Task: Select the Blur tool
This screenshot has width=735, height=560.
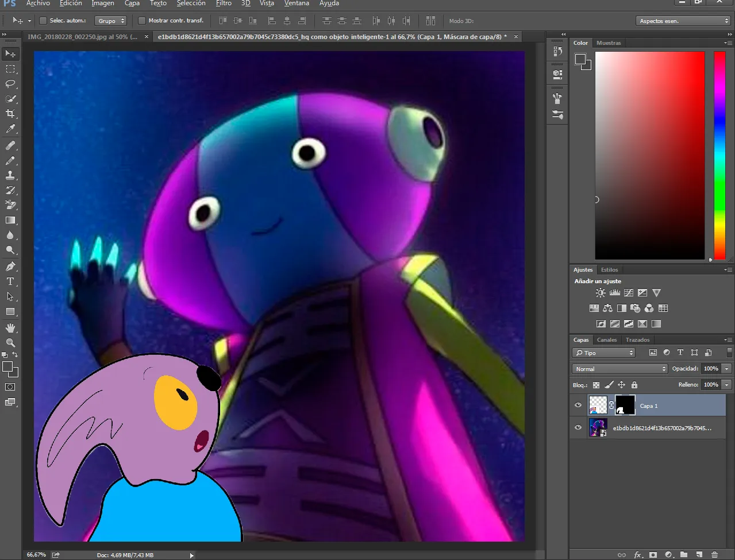Action: (x=10, y=235)
